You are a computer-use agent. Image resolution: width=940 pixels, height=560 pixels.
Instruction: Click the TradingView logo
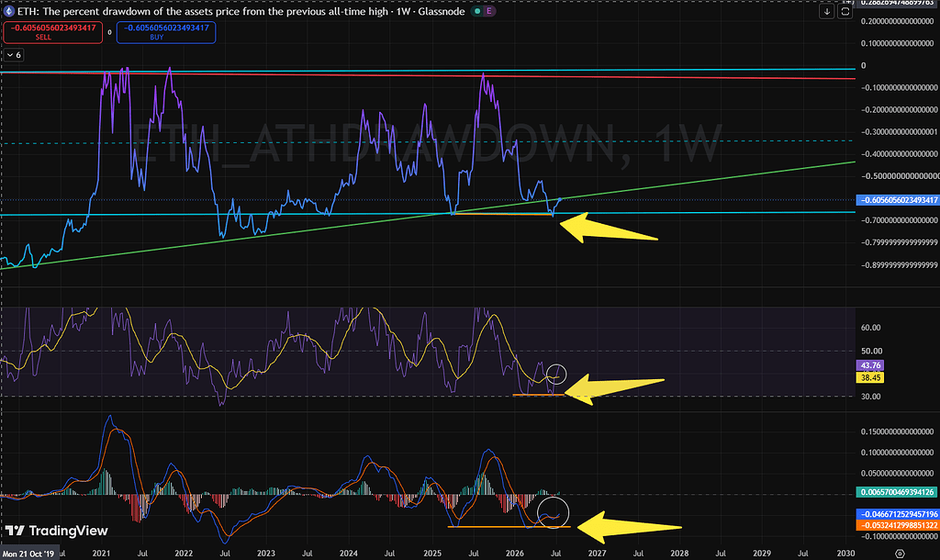tap(57, 531)
